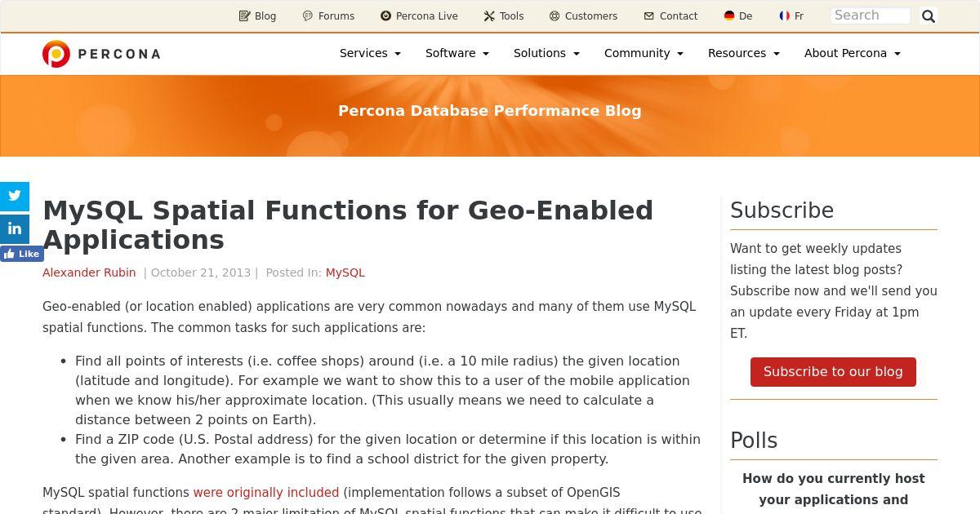Switch to German with De flag
The height and width of the screenshot is (514, 980).
coord(738,16)
